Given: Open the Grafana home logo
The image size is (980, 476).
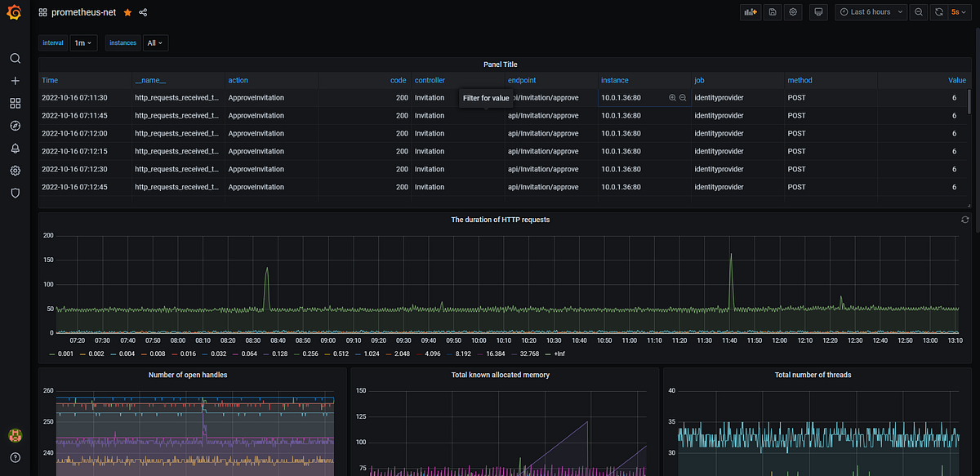Looking at the screenshot, I should coord(15,13).
